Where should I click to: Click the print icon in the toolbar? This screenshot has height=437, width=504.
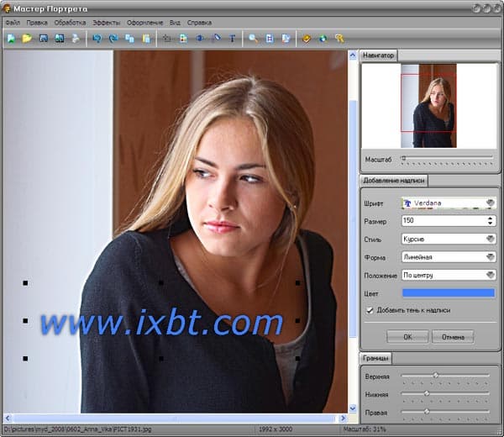tap(76, 39)
